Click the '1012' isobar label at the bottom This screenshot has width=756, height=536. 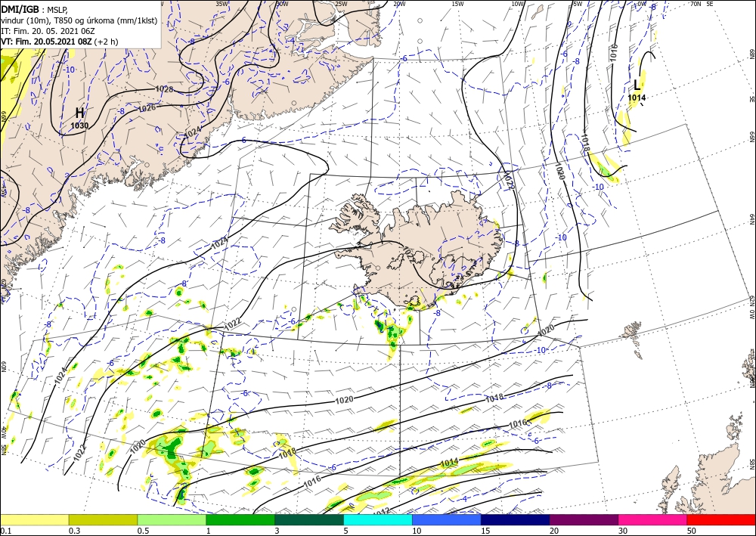[x=381, y=511]
